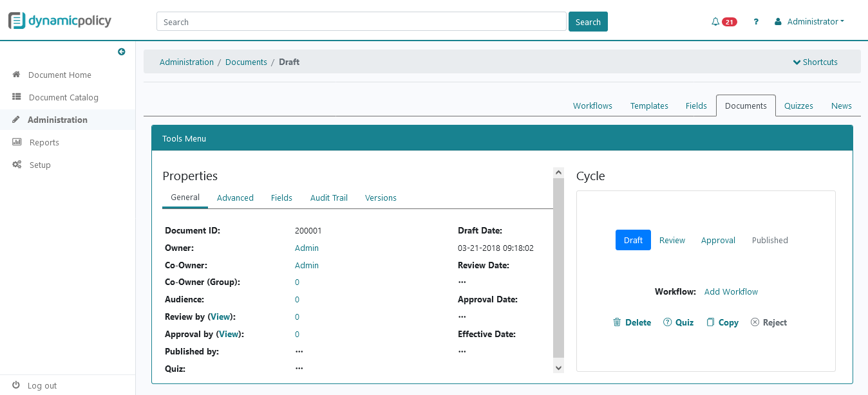The height and width of the screenshot is (395, 868).
Task: Switch to the Templates tab
Action: click(649, 106)
